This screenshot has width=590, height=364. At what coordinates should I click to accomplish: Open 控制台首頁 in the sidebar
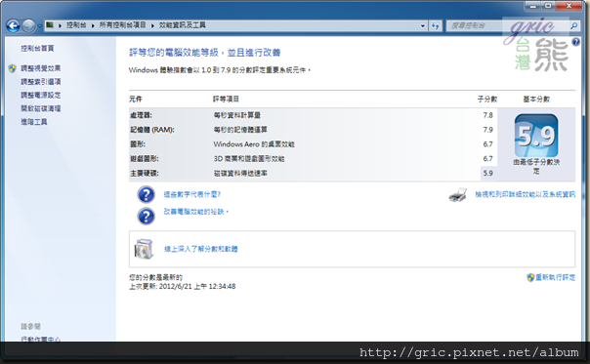coord(37,48)
